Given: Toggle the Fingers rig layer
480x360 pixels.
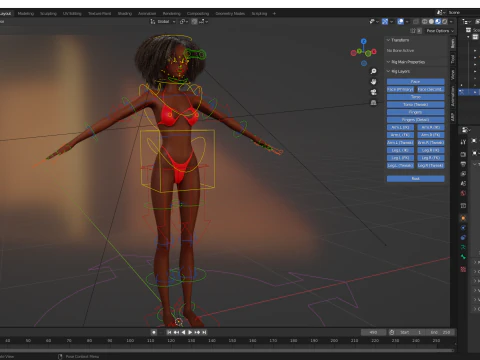Looking at the screenshot, I should tap(415, 112).
